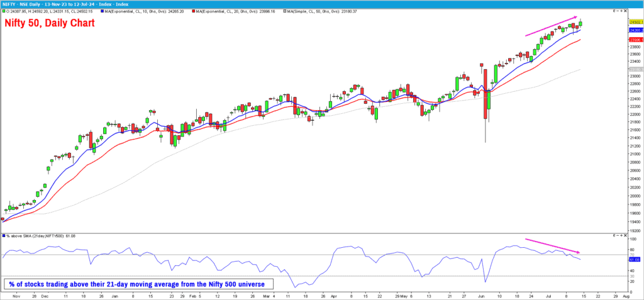Select '% above SMA (21day,NIFTY500)' legend text

[x=35, y=236]
